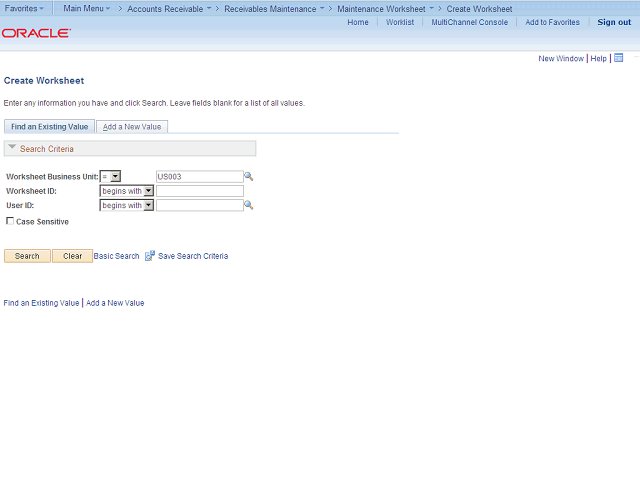This screenshot has height=480, width=640.
Task: Click the Search button
Action: pos(27,256)
